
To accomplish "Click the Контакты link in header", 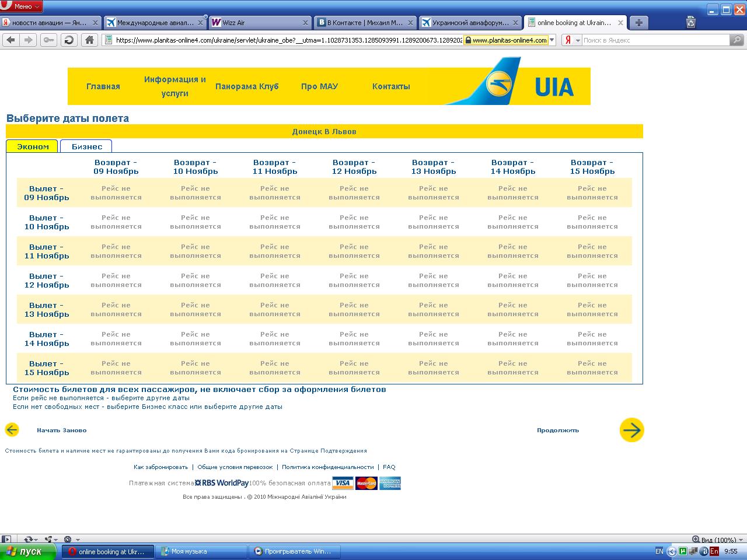I will (391, 86).
